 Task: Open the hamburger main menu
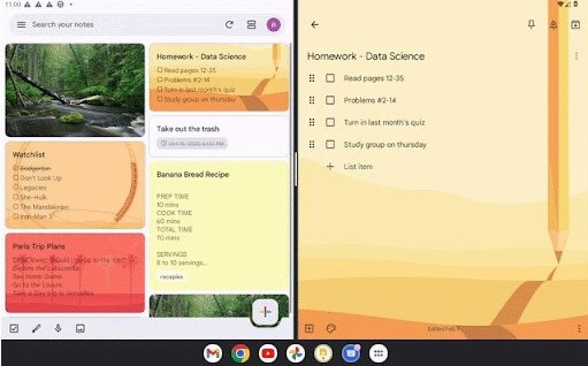click(x=21, y=24)
